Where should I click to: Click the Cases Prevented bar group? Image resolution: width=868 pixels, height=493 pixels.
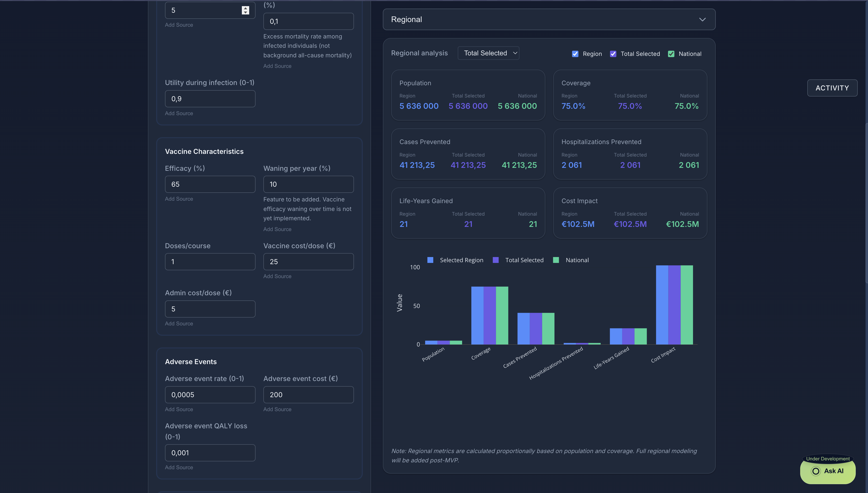pos(536,328)
